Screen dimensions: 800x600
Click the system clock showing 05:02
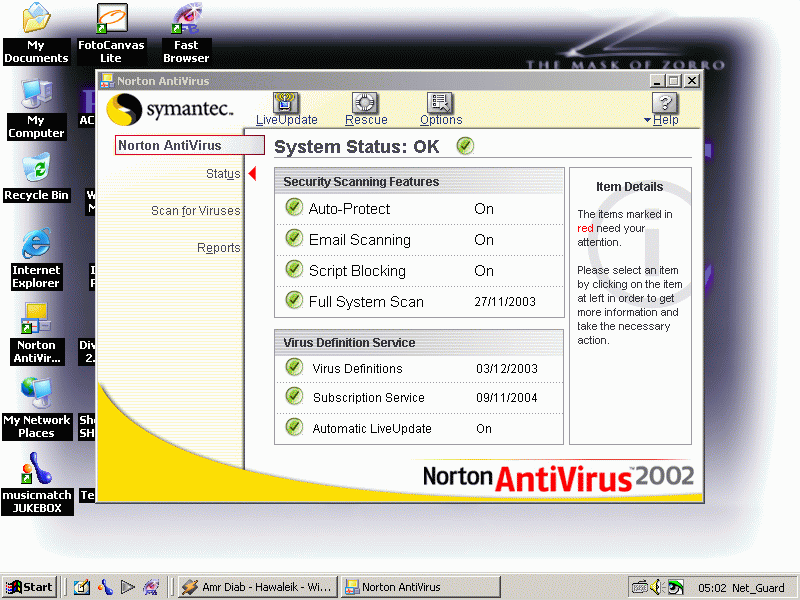(x=712, y=588)
